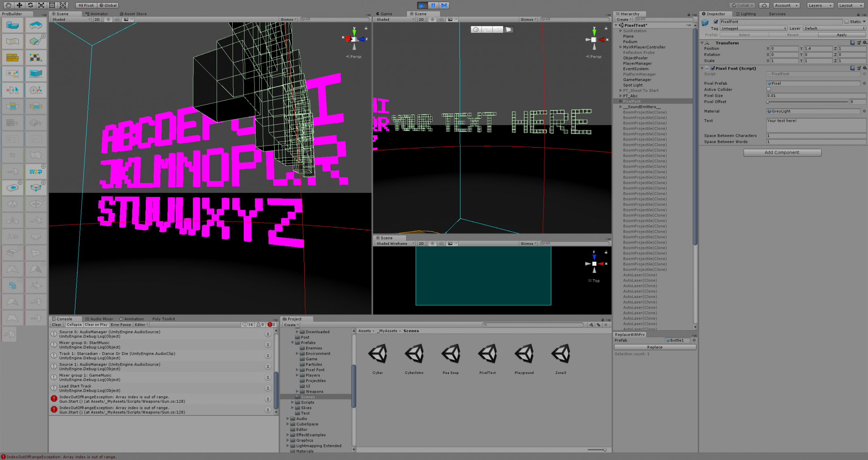This screenshot has height=460, width=868.
Task: Adjust the Pixel Offset slider
Action: 807,102
